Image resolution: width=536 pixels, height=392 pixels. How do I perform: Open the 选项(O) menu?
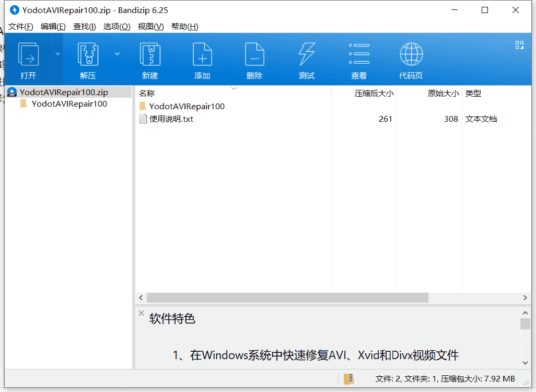click(116, 27)
